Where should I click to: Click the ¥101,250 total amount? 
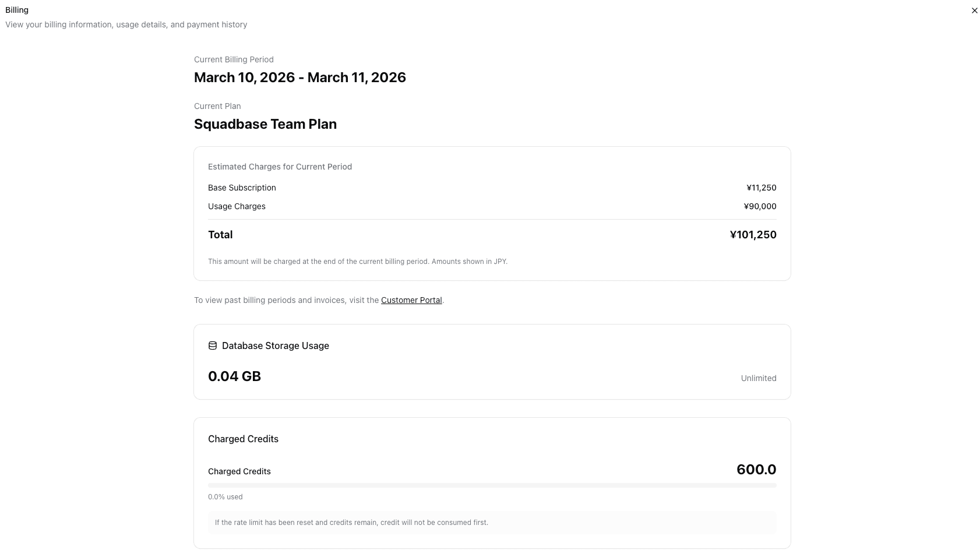coord(753,235)
